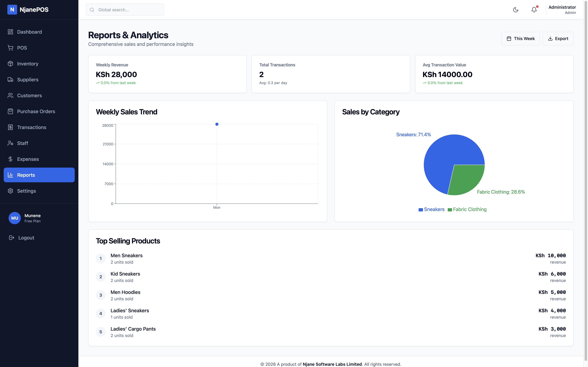Toggle dark mode with the moon icon

pyautogui.click(x=516, y=10)
